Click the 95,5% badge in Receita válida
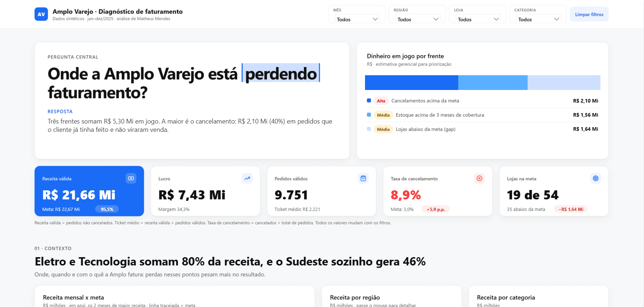644x307 pixels. point(107,209)
